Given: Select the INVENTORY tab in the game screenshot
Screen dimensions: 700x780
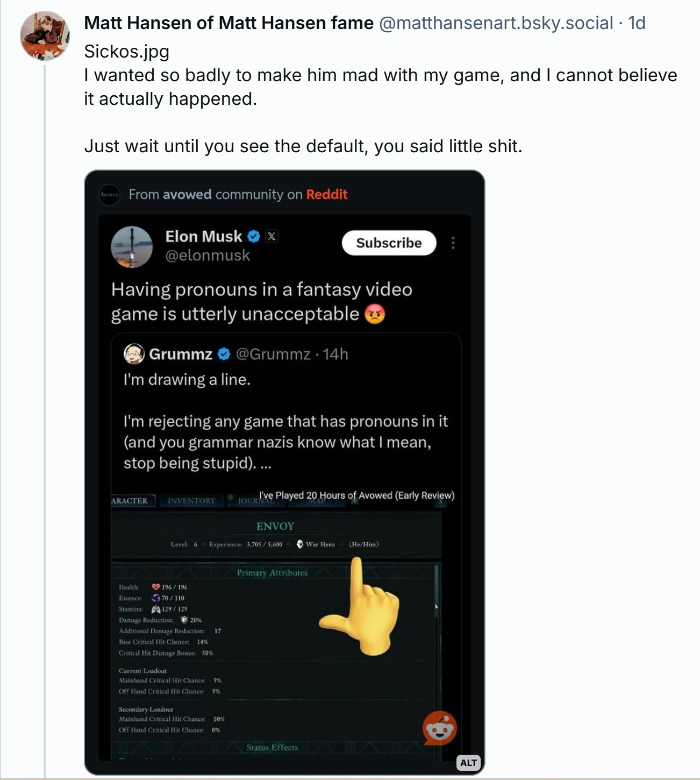Looking at the screenshot, I should coord(191,501).
